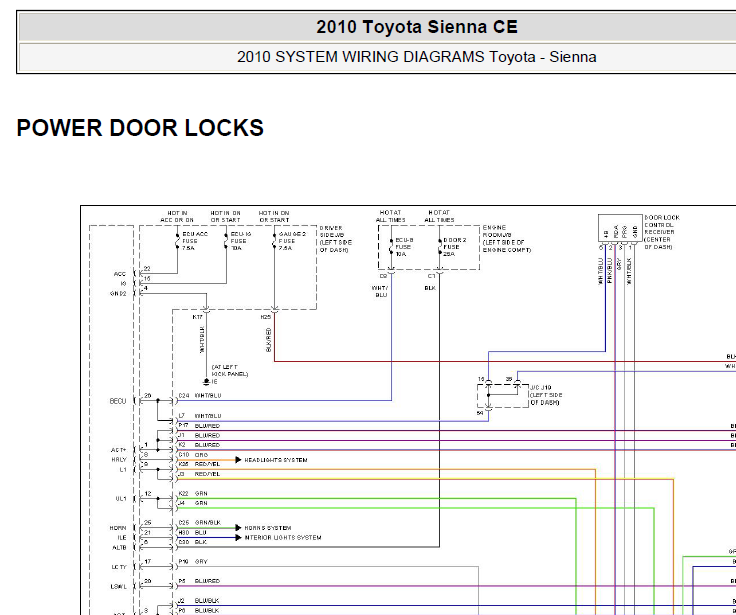Click the "DOOR LOCK CONTROL RECEIVER" label

661,224
